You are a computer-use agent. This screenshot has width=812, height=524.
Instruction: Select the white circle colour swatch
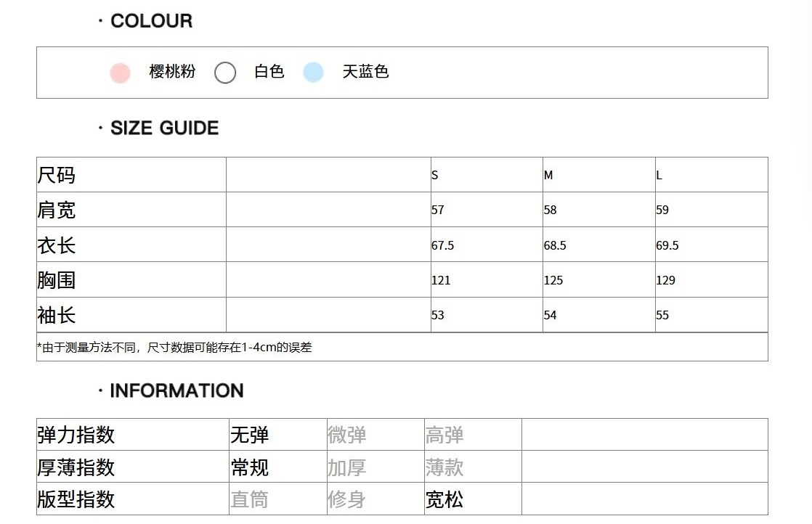coord(225,73)
